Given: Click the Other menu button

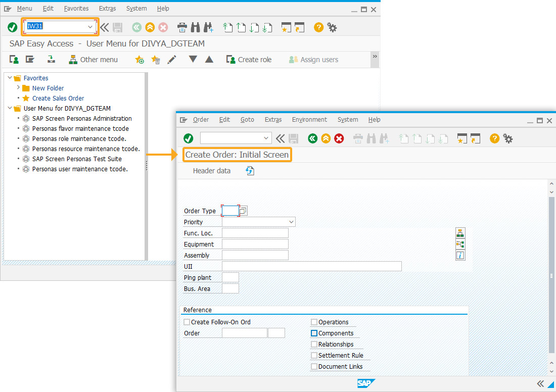Looking at the screenshot, I should tap(94, 60).
